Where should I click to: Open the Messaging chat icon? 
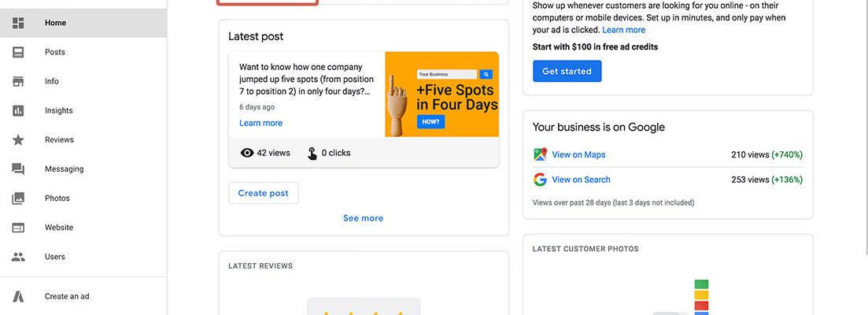18,169
